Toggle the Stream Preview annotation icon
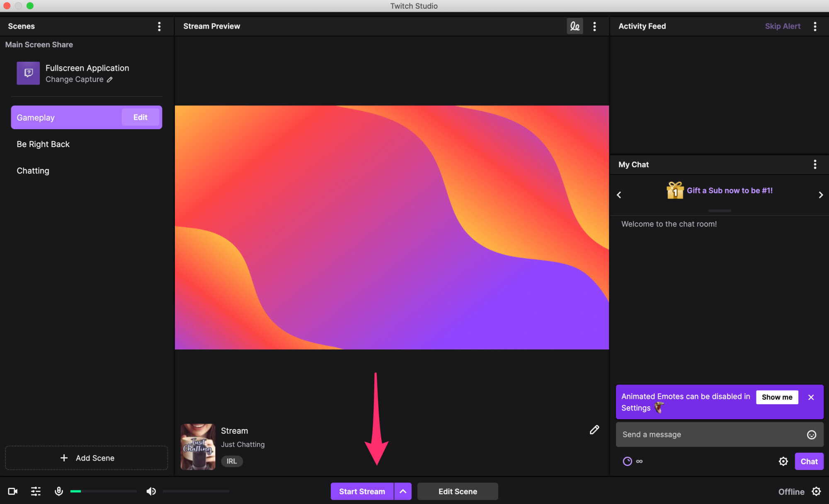Image resolution: width=829 pixels, height=504 pixels. tap(574, 26)
